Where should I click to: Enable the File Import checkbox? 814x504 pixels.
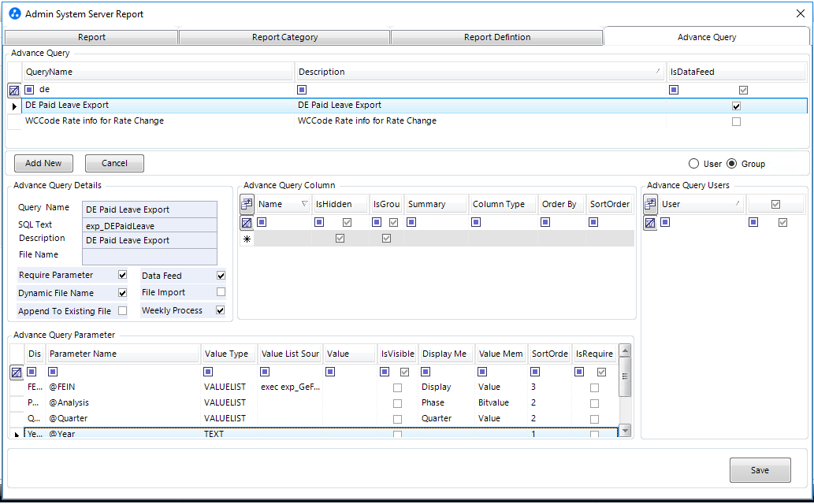[x=221, y=292]
